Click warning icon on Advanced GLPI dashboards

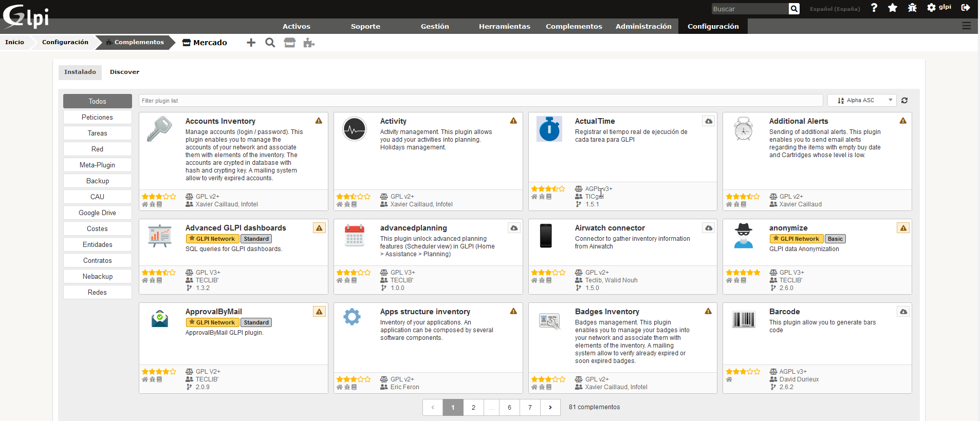319,228
